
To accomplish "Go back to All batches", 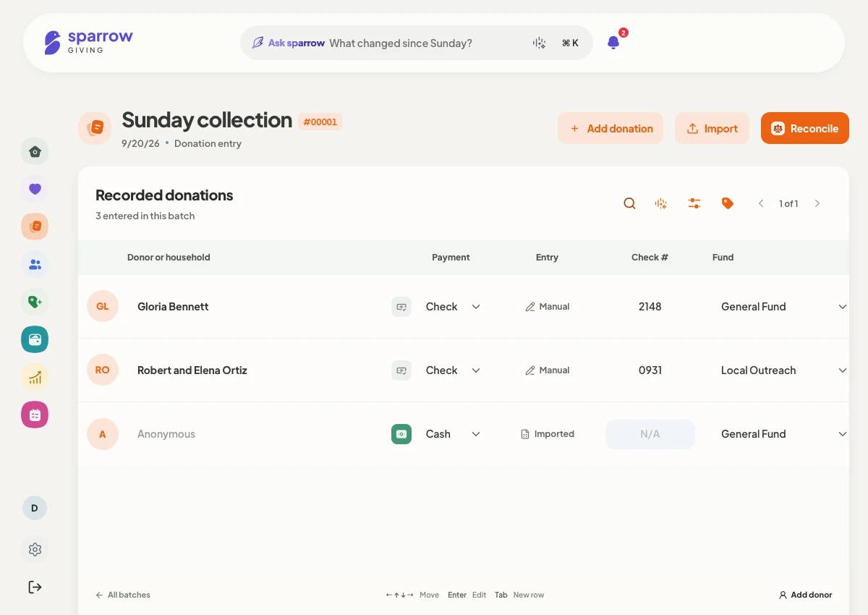I will tap(123, 595).
